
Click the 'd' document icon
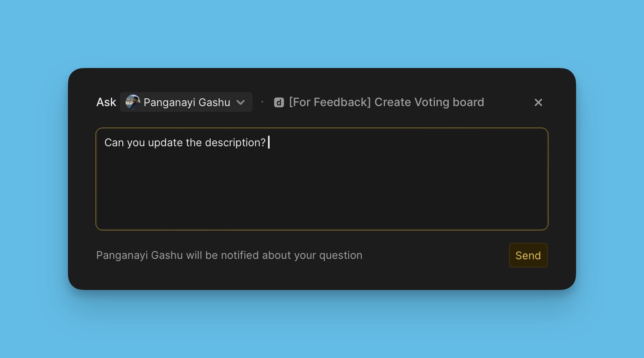(279, 102)
